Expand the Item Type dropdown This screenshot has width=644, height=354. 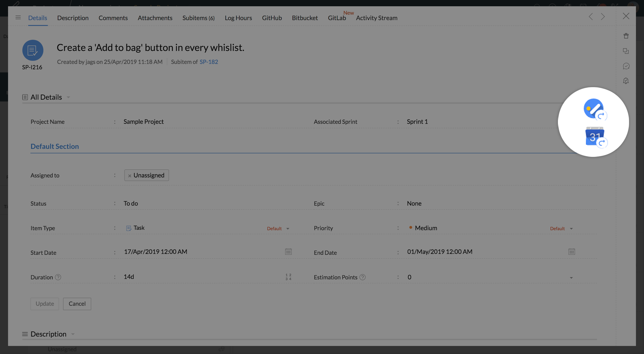pos(288,229)
